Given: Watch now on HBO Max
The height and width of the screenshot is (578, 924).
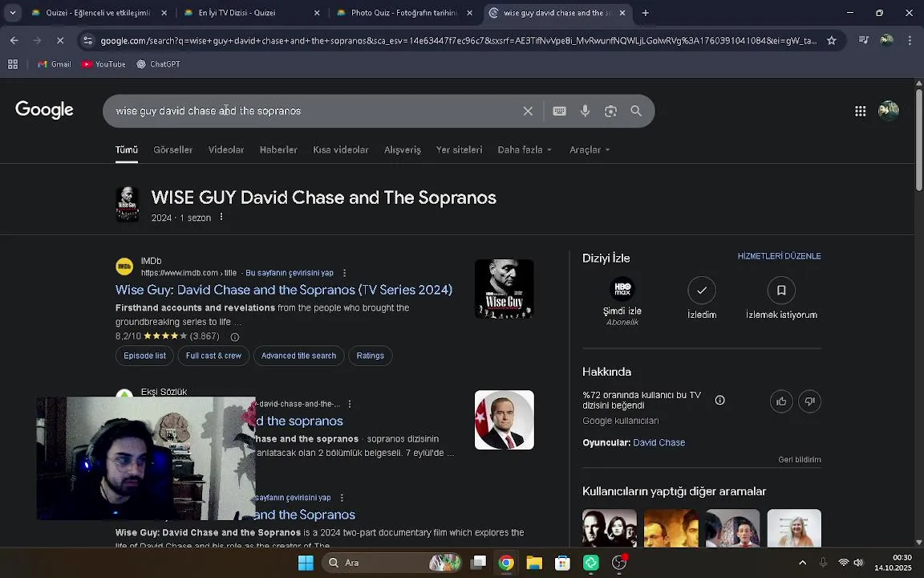Looking at the screenshot, I should pos(622,301).
